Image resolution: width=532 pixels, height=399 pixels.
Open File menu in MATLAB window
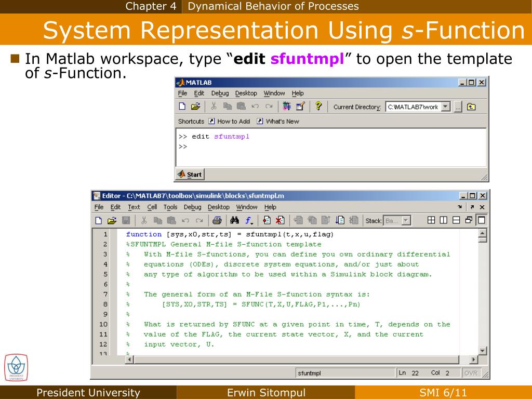tap(182, 94)
